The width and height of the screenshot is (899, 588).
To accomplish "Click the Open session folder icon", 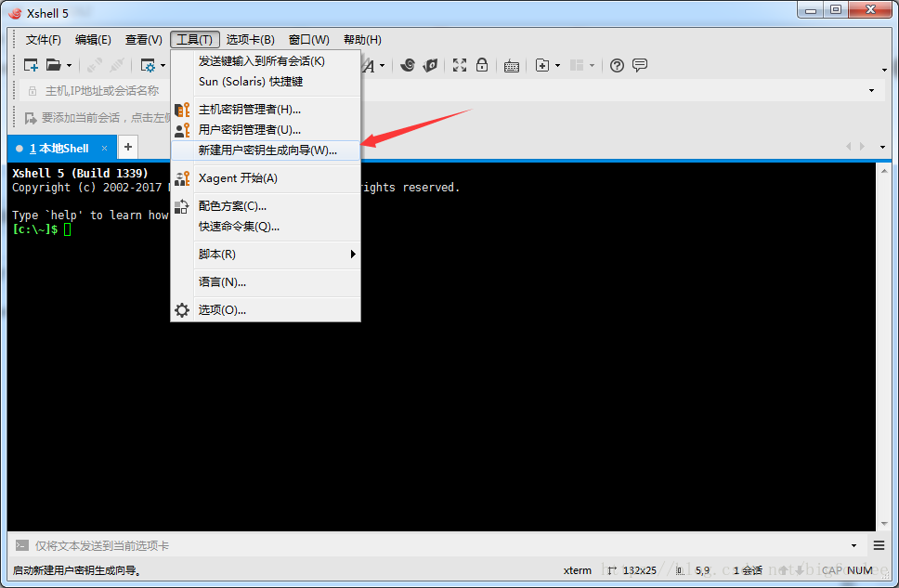I will [53, 65].
